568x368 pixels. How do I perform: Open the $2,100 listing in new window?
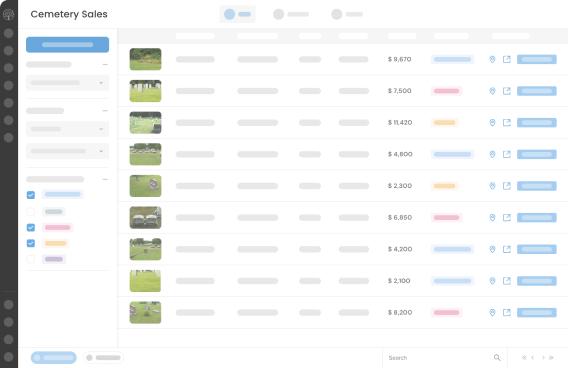tap(506, 281)
